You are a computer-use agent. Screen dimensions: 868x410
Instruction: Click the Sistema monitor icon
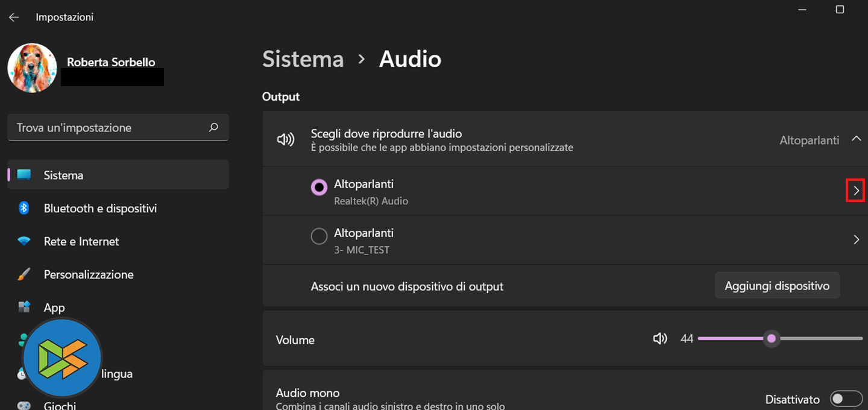24,175
